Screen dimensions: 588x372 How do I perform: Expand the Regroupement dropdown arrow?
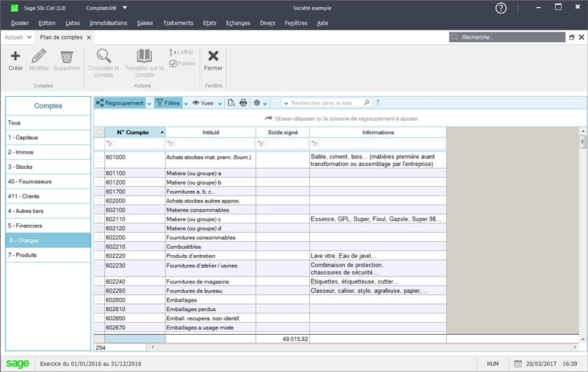pos(149,103)
